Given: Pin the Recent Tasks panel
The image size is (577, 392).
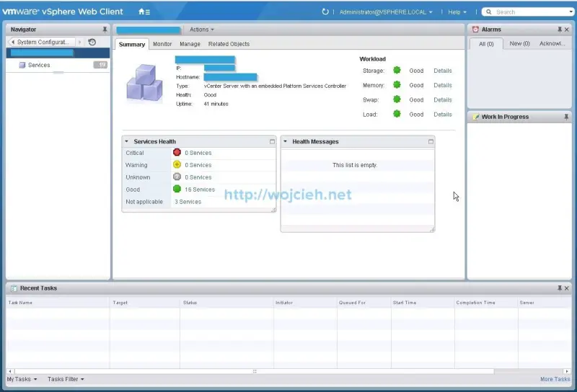Looking at the screenshot, I should 559,288.
